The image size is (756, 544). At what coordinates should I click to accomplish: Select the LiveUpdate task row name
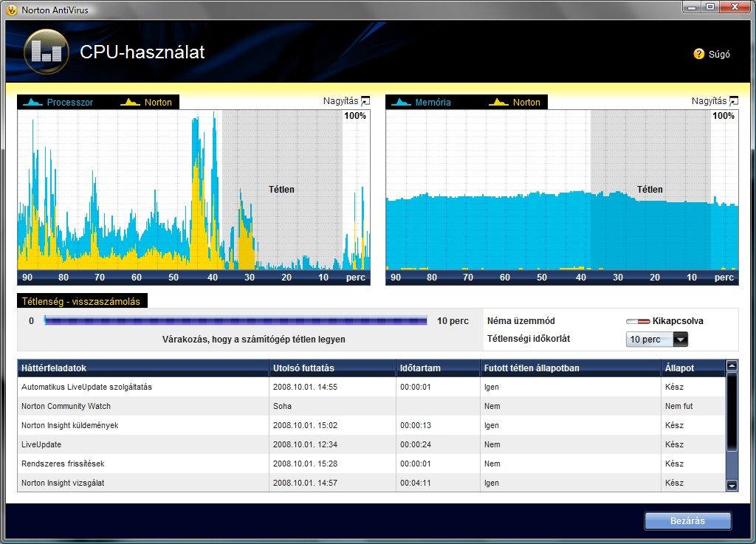coord(41,445)
